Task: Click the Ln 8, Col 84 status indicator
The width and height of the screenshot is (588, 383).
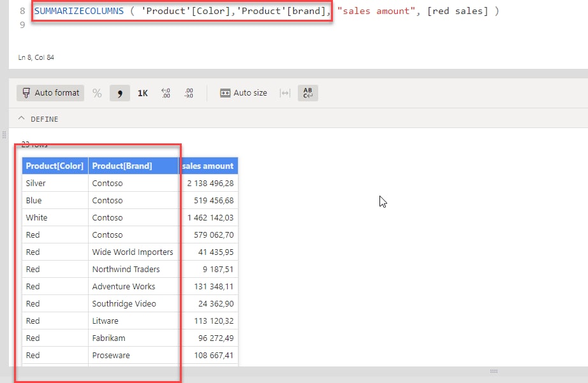Action: pyautogui.click(x=36, y=57)
